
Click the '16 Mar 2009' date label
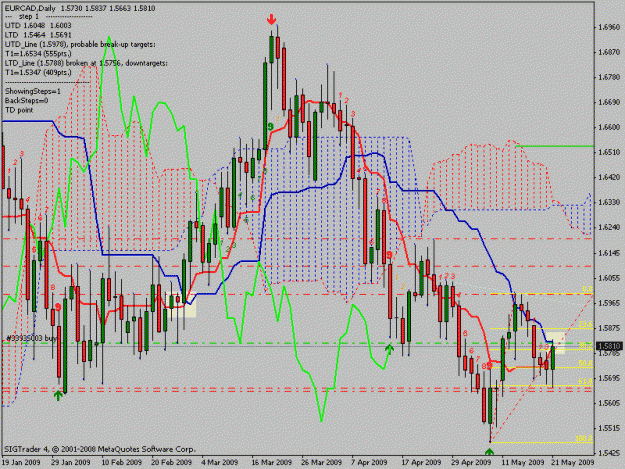pos(272,462)
